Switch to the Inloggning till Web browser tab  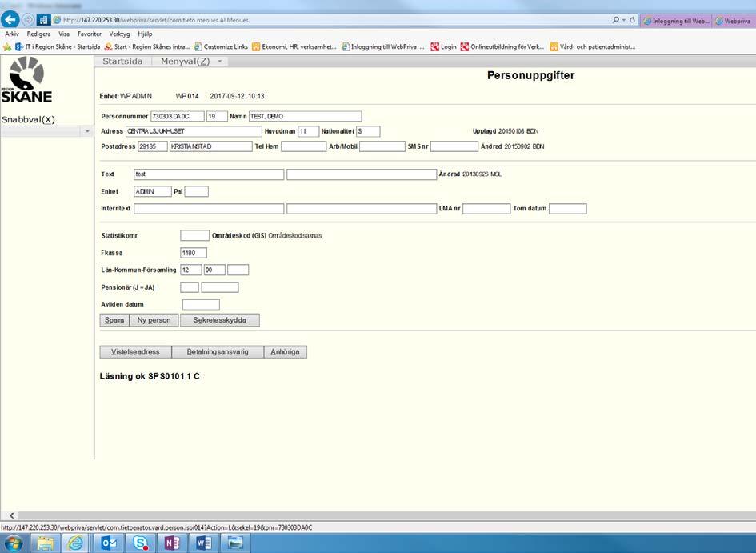tap(676, 21)
